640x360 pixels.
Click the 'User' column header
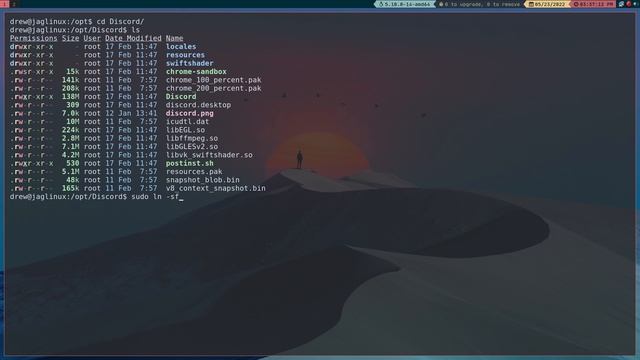pos(92,38)
